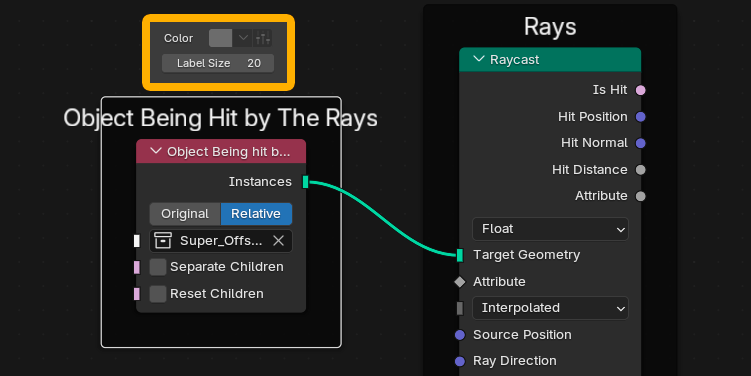Click the Hit Normal label

594,143
